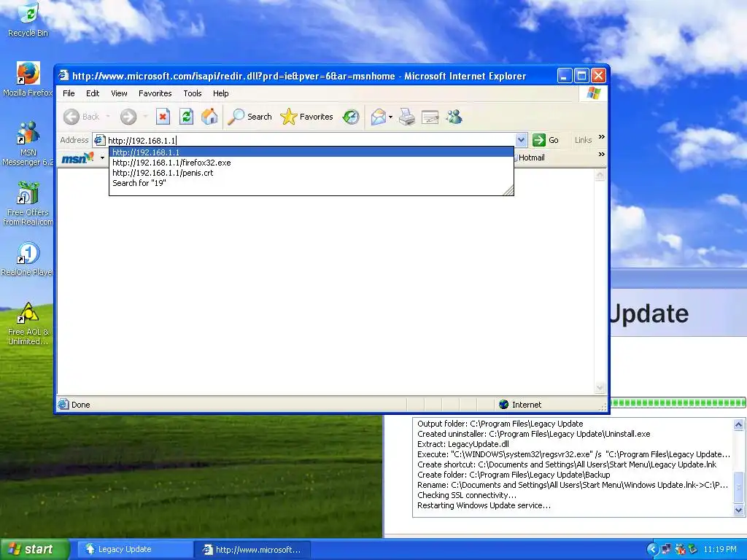747x560 pixels.
Task: Click Legacy Update log scrollbar down arrow
Action: point(738,510)
